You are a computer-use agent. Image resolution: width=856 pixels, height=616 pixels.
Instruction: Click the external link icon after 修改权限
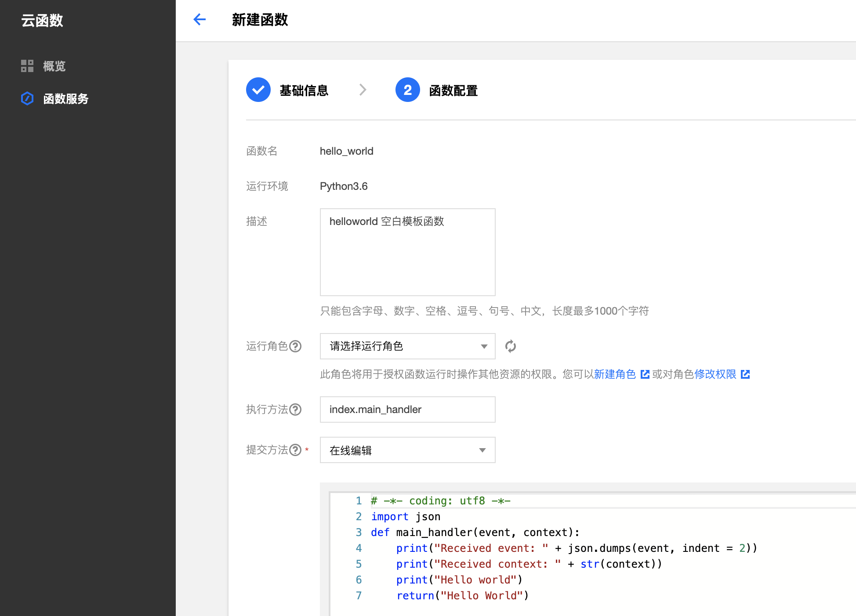[746, 374]
